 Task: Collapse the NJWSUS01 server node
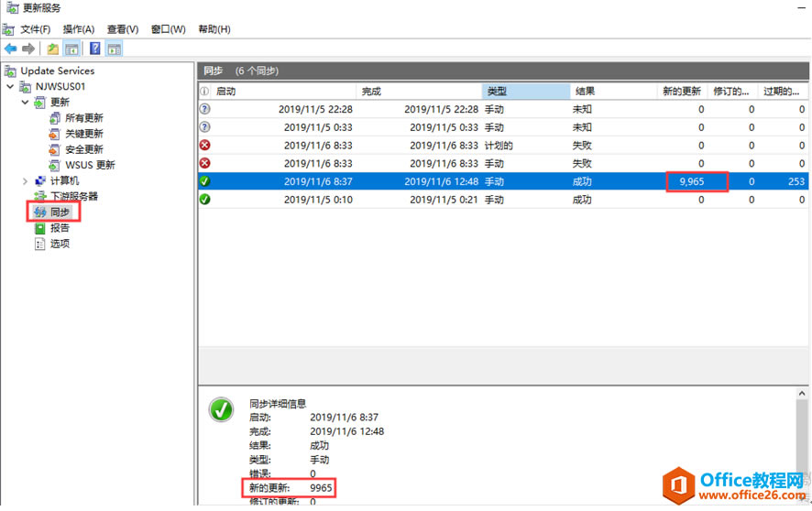click(10, 86)
